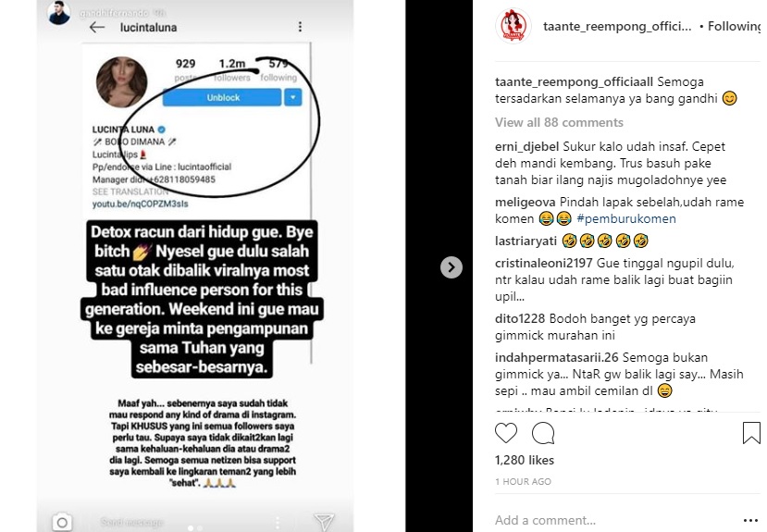The height and width of the screenshot is (532, 767).
Task: Open the three-dot post options menu
Action: coord(750,520)
